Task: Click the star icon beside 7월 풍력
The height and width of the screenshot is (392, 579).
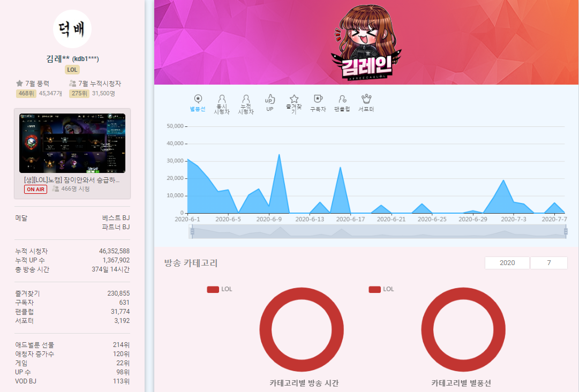Action: coord(20,84)
